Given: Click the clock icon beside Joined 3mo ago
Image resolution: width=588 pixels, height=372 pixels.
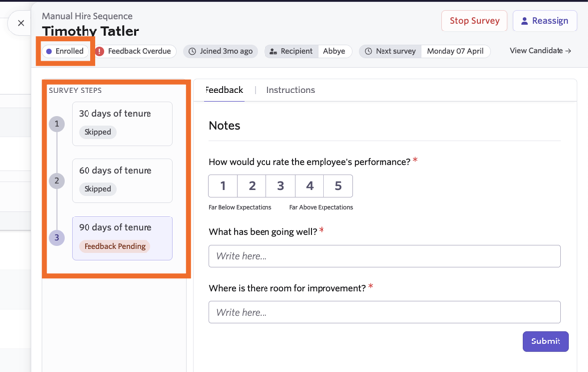Looking at the screenshot, I should pyautogui.click(x=192, y=51).
